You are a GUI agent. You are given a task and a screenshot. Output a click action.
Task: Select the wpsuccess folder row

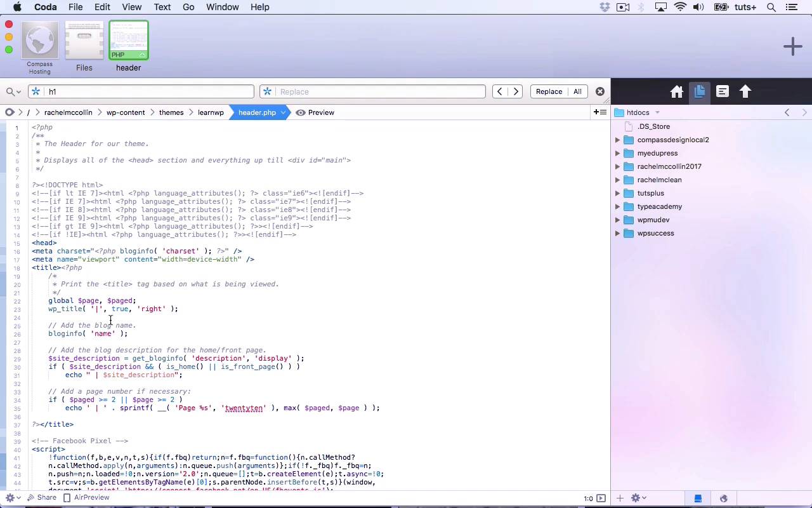710,233
